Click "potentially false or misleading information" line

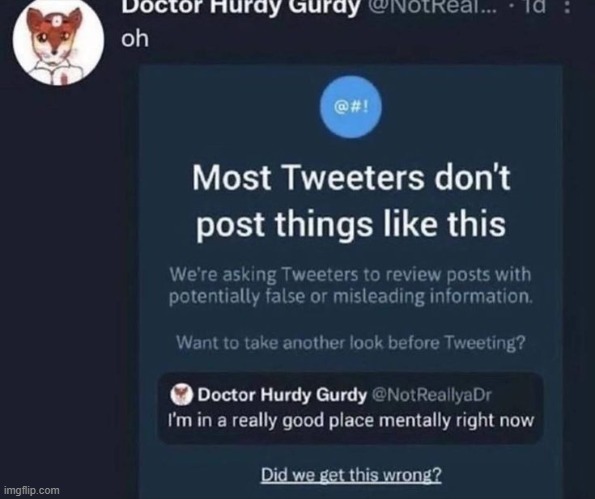pyautogui.click(x=351, y=297)
